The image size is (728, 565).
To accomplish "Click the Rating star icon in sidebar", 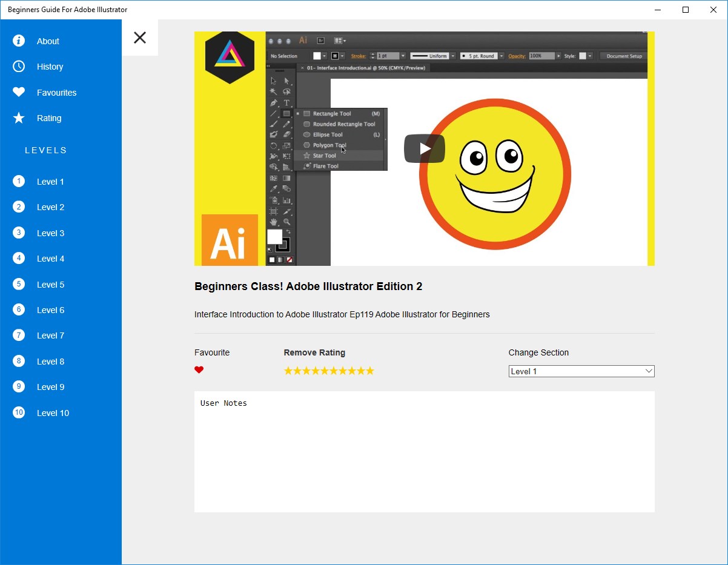I will click(x=19, y=117).
